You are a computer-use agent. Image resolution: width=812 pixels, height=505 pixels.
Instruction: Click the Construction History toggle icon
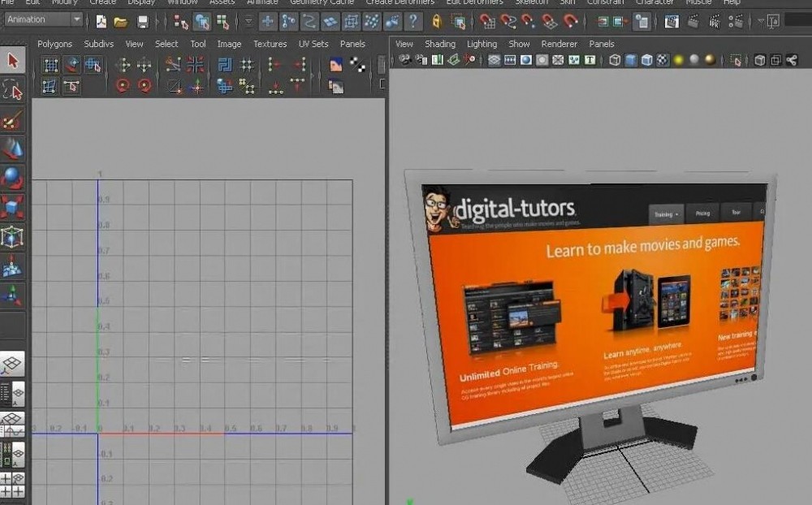coord(641,22)
